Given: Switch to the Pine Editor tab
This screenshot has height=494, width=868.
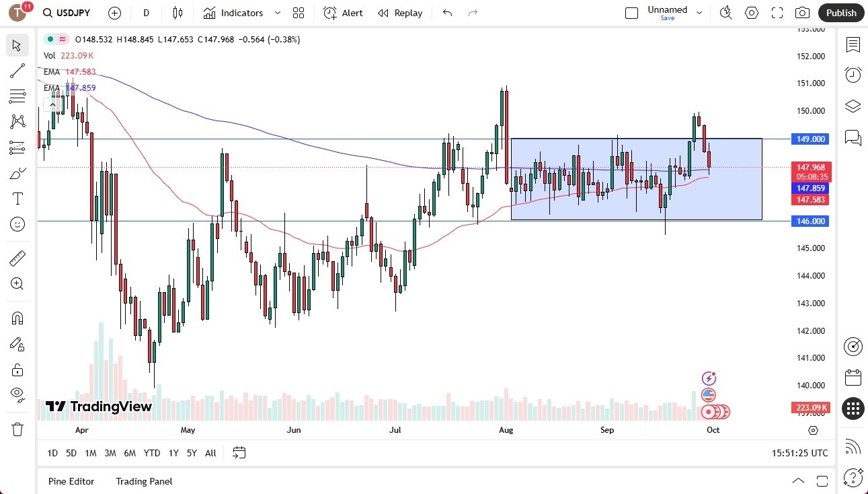Looking at the screenshot, I should [x=71, y=481].
